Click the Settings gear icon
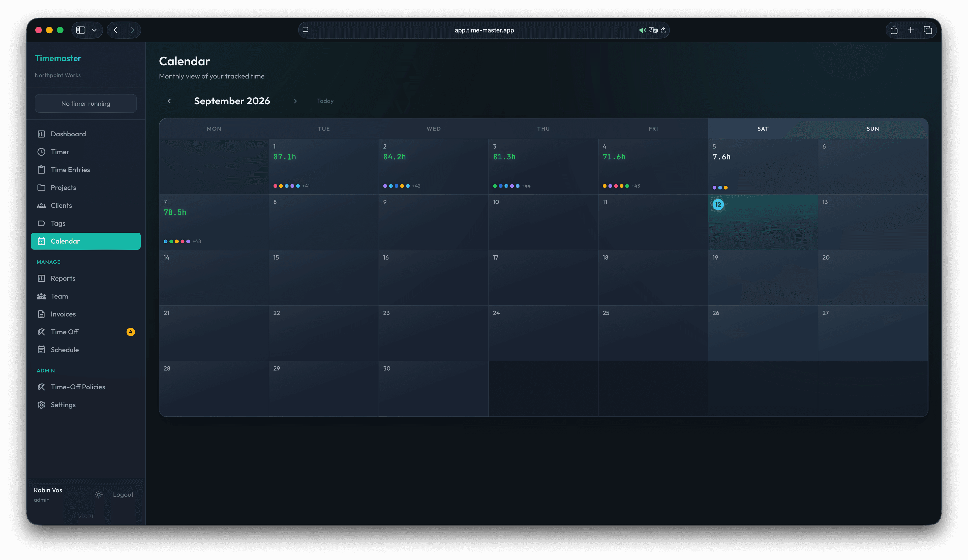The height and width of the screenshot is (560, 968). [41, 405]
